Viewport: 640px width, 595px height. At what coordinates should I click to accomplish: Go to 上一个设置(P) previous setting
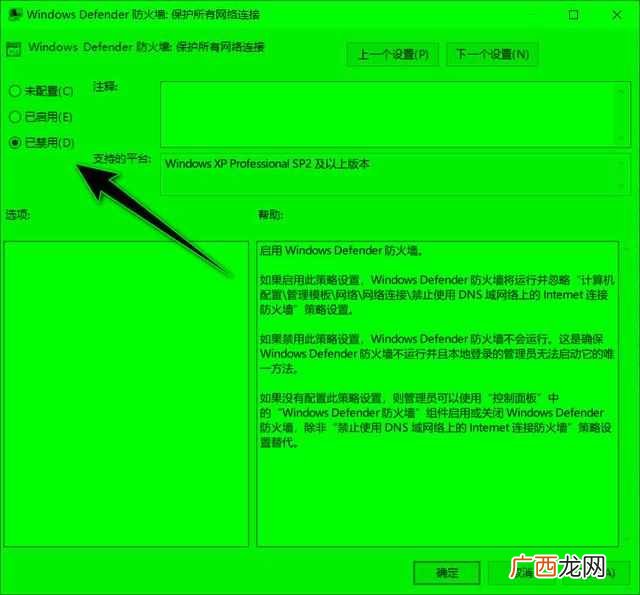(393, 54)
